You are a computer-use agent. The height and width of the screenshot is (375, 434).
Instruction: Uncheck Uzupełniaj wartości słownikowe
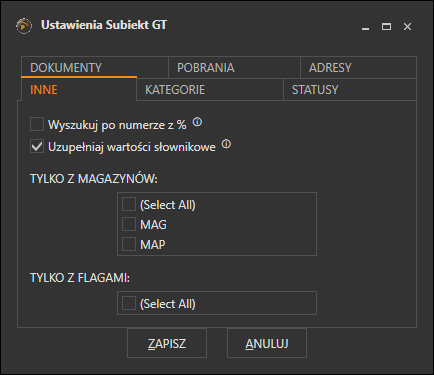tap(37, 146)
